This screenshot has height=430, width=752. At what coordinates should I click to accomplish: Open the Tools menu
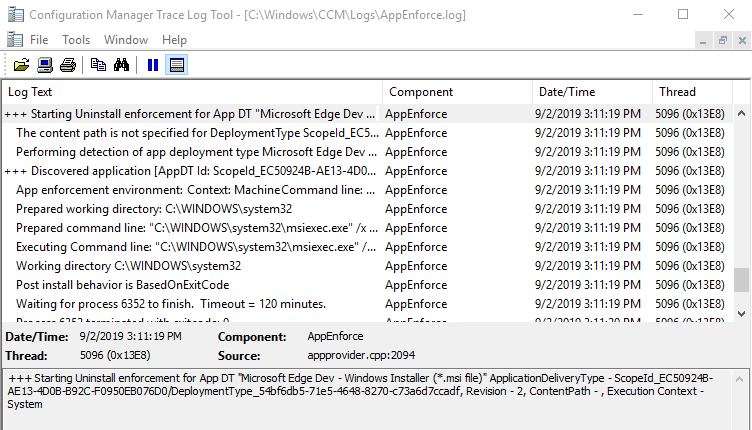click(x=76, y=40)
